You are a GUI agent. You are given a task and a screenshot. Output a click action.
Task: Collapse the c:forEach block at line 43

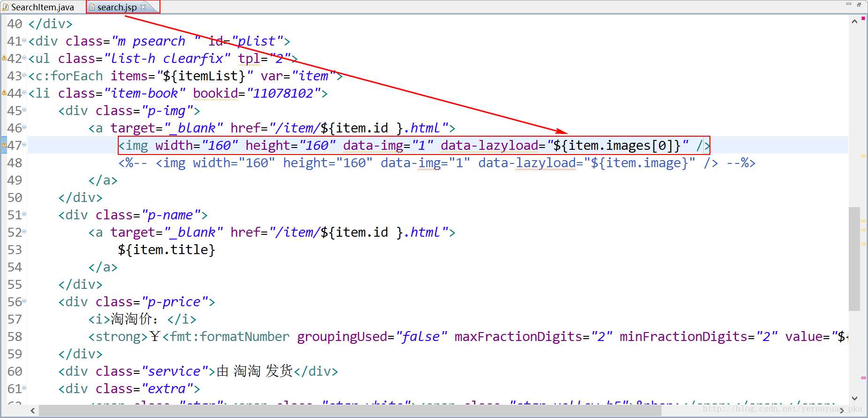[24, 76]
